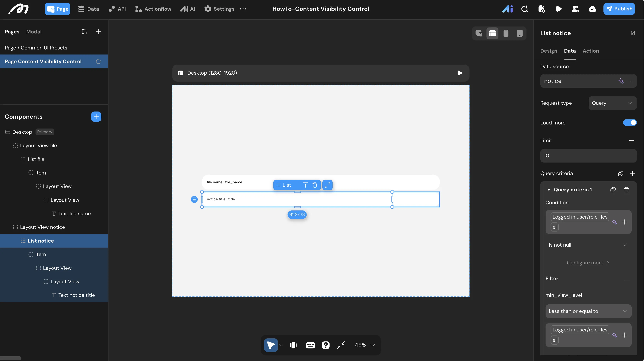The image size is (644, 361).
Task: Open the collaborators users icon
Action: coord(575,9)
